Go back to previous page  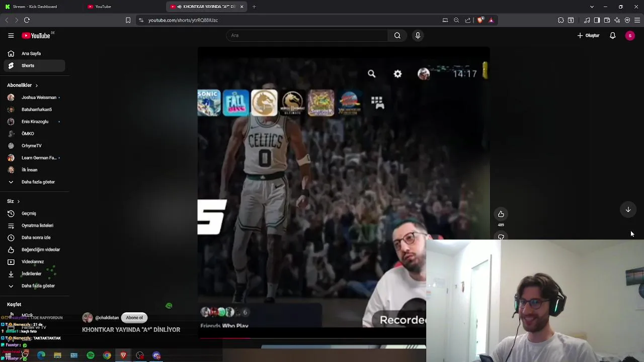(7, 20)
